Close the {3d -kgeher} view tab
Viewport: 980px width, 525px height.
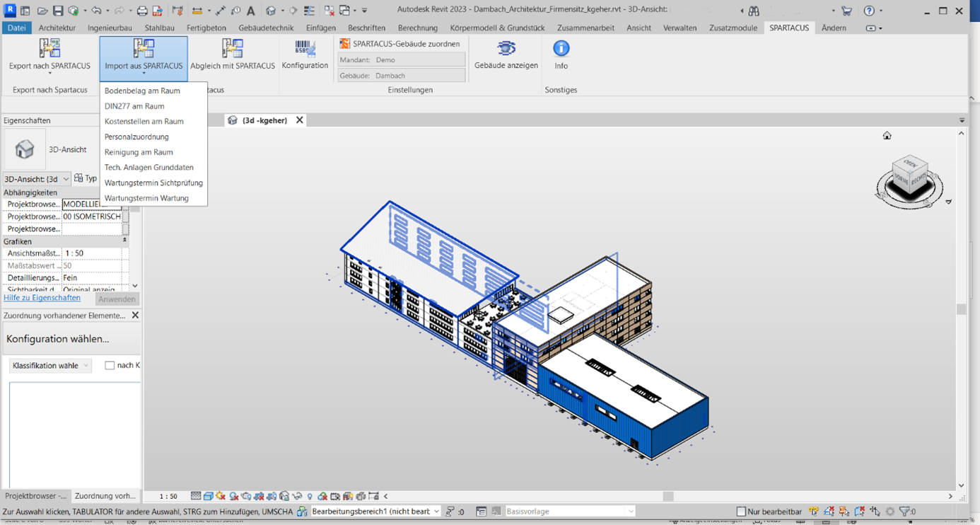click(x=299, y=120)
